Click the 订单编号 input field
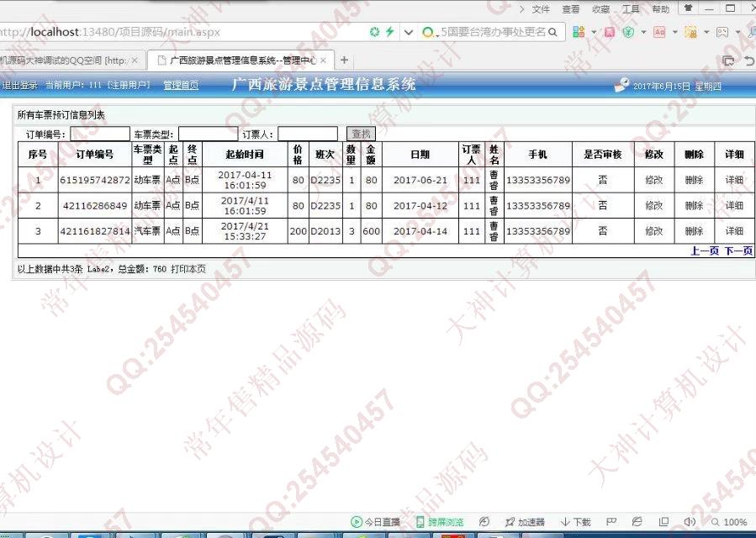Screen dimensions: 756x538 (x=99, y=134)
